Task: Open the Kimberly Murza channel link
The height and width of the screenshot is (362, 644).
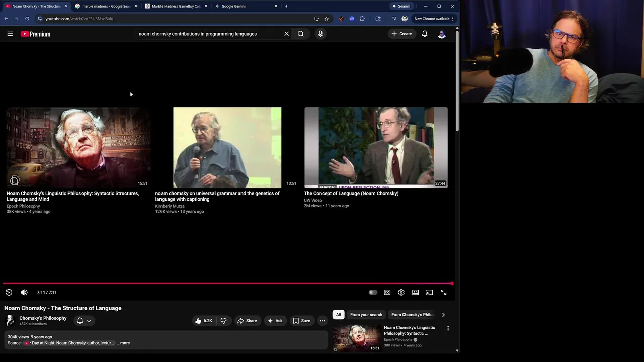Action: click(170, 206)
